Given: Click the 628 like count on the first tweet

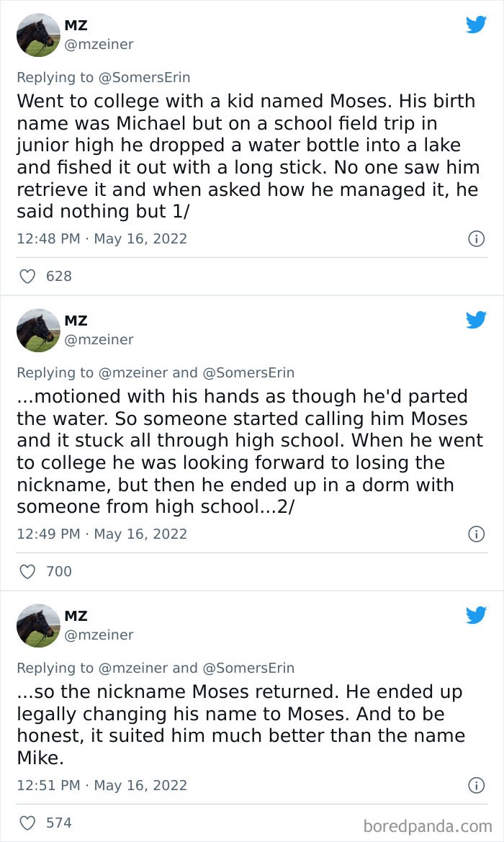Looking at the screenshot, I should 60,276.
